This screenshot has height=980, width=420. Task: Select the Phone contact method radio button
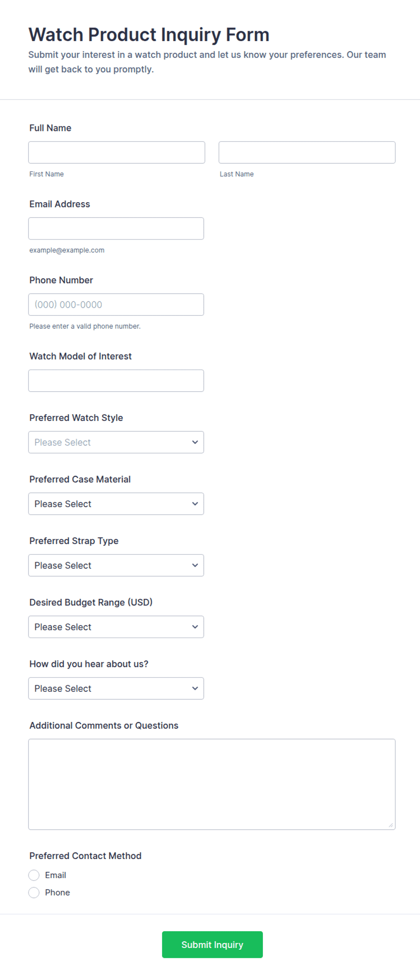coord(34,892)
